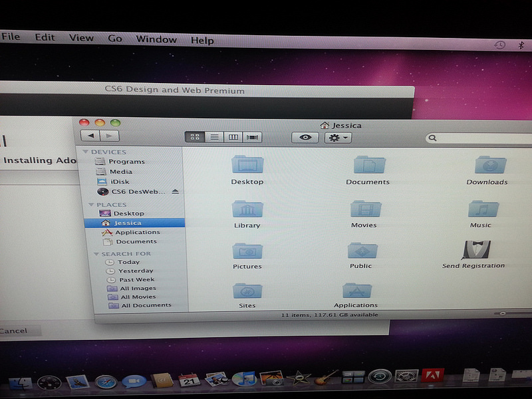The height and width of the screenshot is (399, 532).
Task: Open the Applications folder icon in content area
Action: point(357,291)
